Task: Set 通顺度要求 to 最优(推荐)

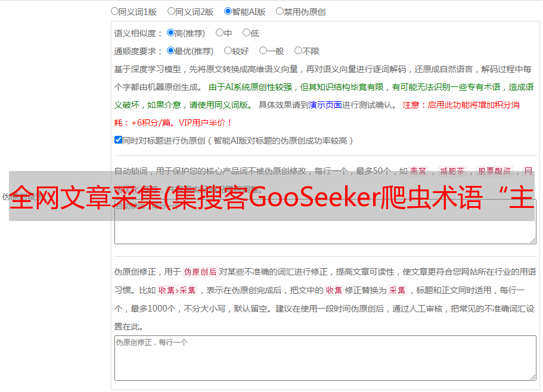Action: click(170, 51)
